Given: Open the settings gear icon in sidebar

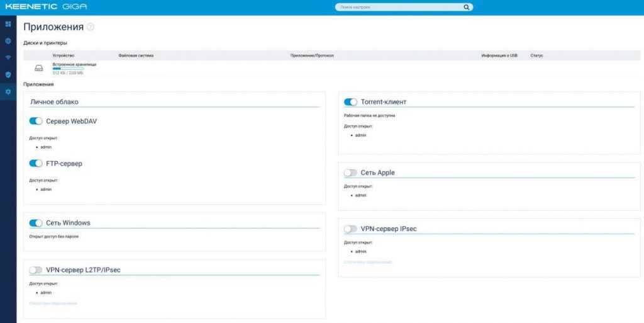Looking at the screenshot, I should 8,92.
